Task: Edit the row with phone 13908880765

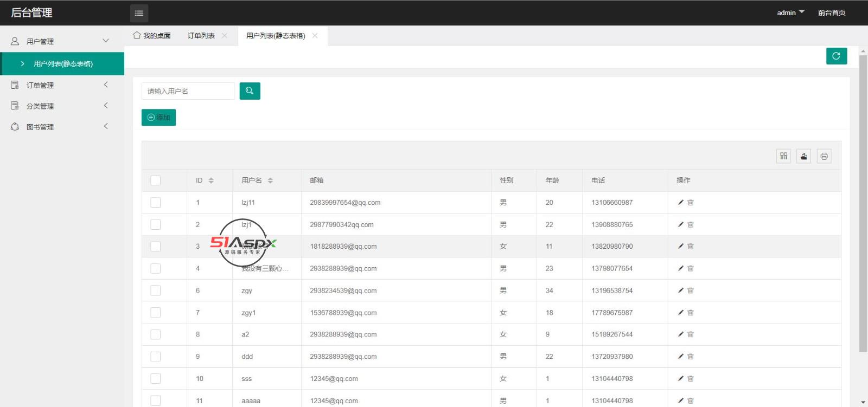Action: click(x=680, y=224)
